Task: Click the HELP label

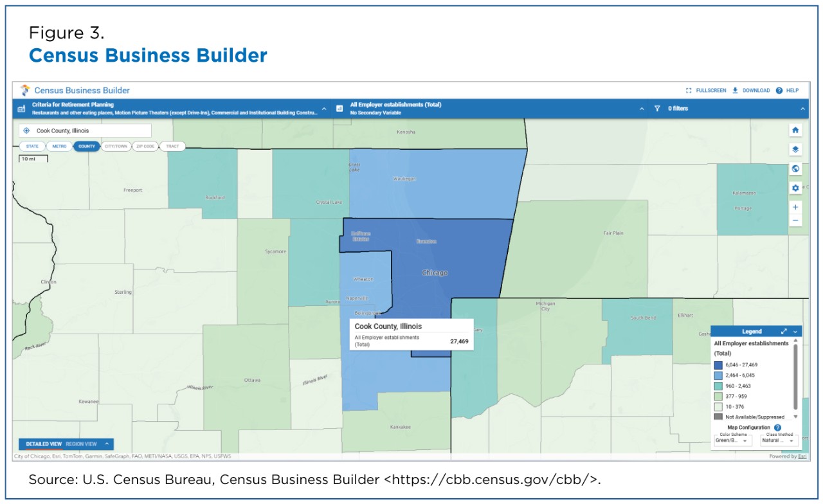Action: [792, 91]
